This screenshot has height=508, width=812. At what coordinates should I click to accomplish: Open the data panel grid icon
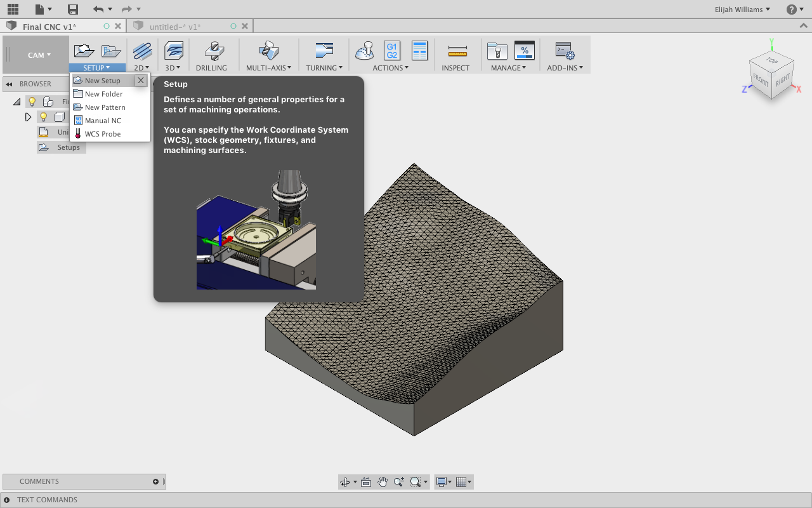(13, 9)
